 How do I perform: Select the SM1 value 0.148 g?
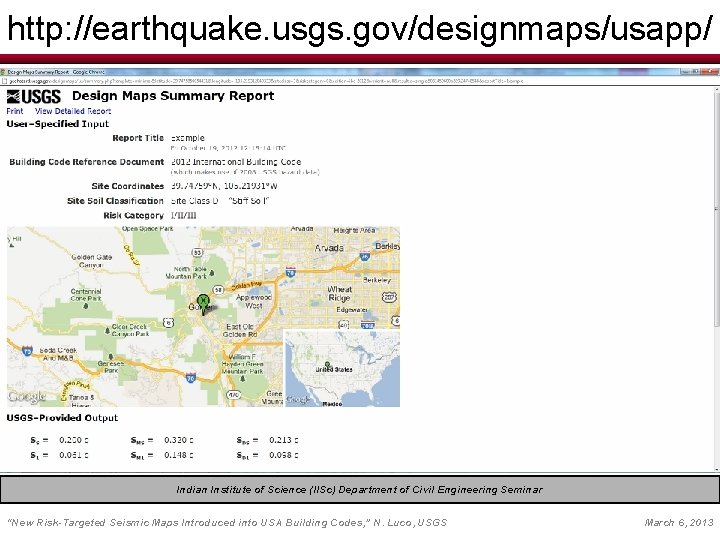click(x=179, y=455)
